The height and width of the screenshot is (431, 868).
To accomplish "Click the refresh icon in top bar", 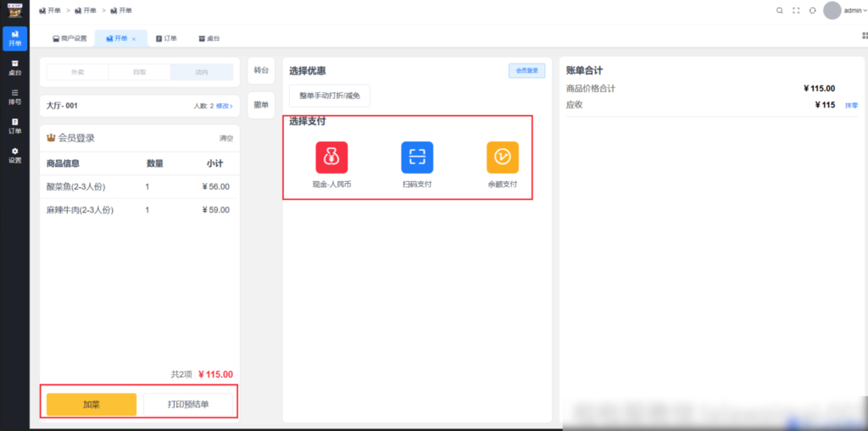I will click(x=812, y=11).
